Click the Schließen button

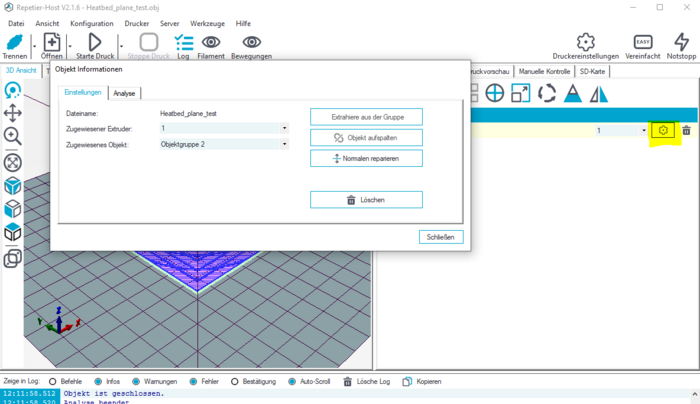(440, 237)
